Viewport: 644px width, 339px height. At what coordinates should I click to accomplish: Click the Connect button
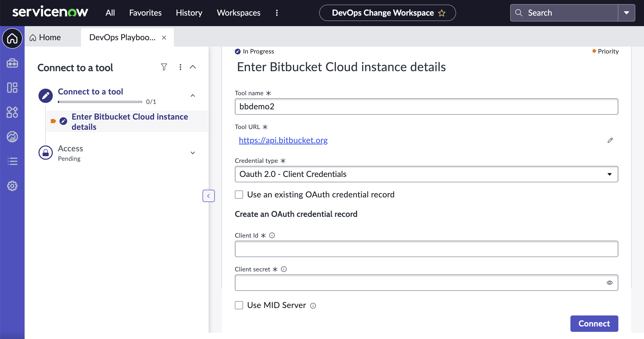pos(594,324)
